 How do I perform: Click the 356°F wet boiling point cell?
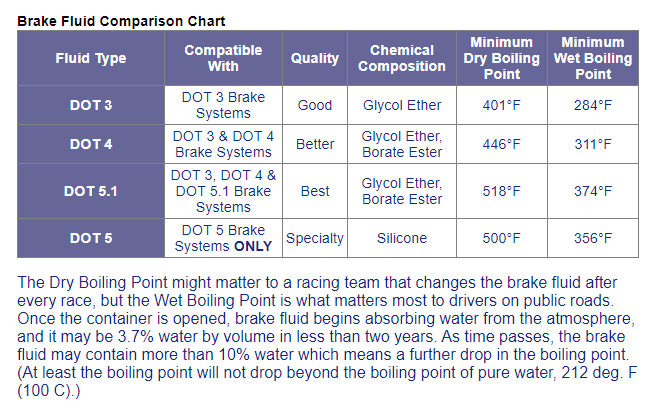(593, 238)
